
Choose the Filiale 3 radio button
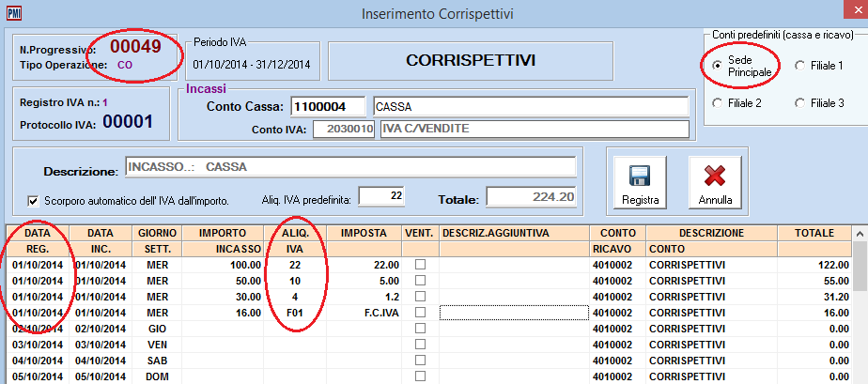tap(800, 102)
